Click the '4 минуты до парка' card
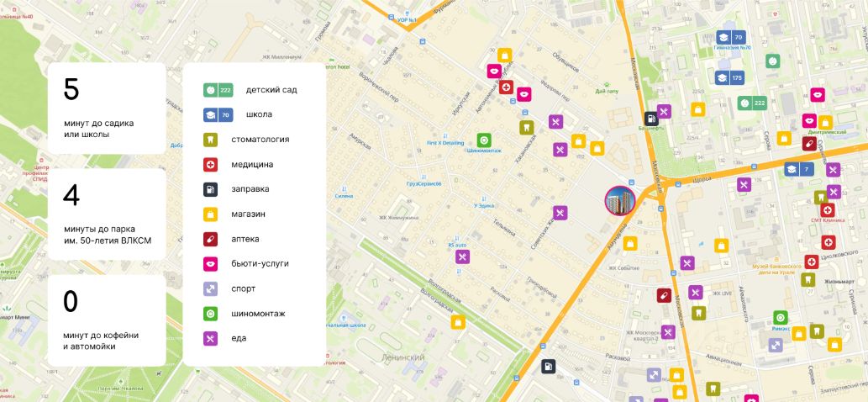This screenshot has width=868, height=402. tap(107, 214)
